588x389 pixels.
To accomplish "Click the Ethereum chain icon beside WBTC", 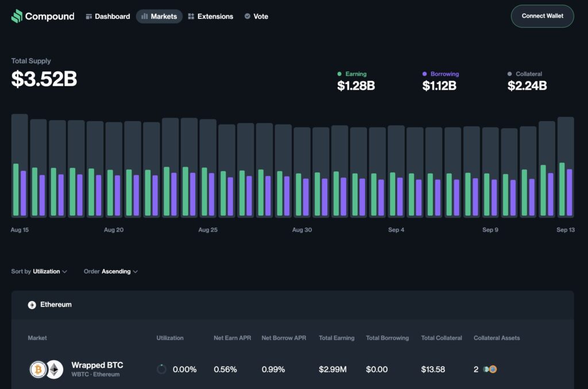I will (55, 369).
